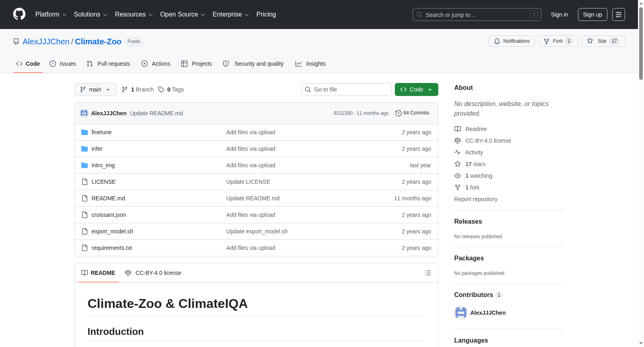This screenshot has height=347, width=644.
Task: Expand the green Code dropdown button
Action: coord(417,89)
